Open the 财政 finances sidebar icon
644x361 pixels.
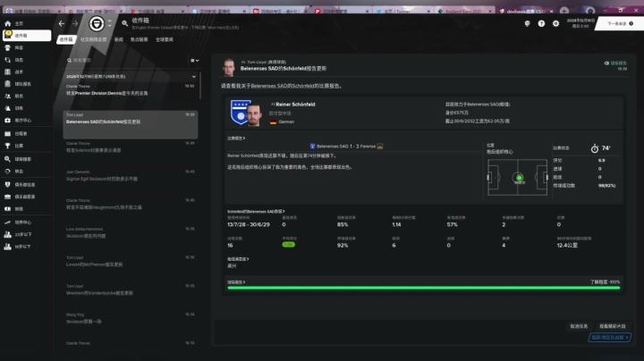[7, 209]
